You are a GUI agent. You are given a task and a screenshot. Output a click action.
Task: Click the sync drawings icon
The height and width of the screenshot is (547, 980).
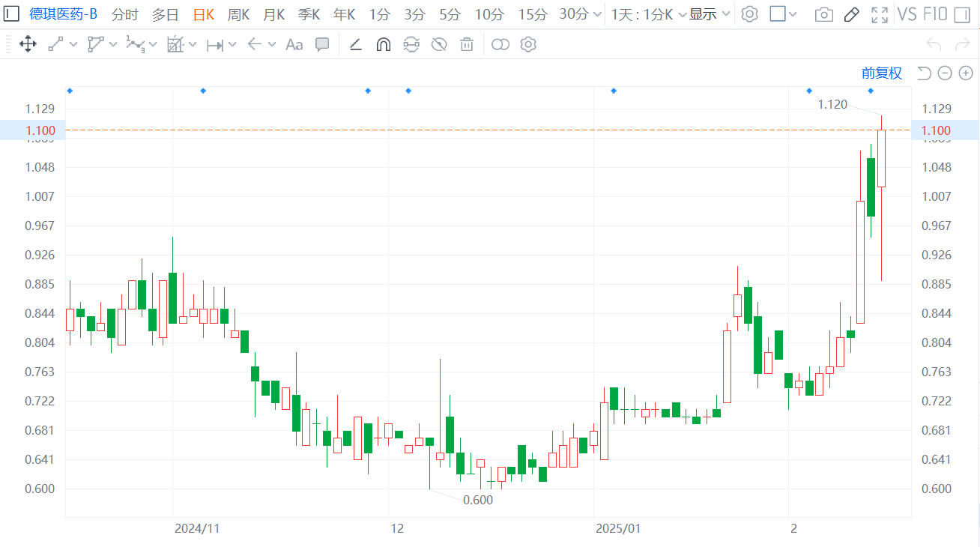click(x=411, y=44)
